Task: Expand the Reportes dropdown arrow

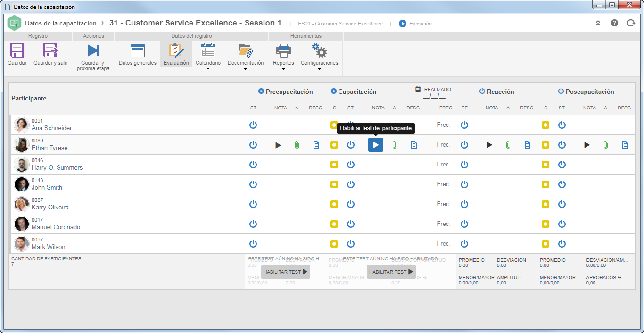Action: click(283, 69)
